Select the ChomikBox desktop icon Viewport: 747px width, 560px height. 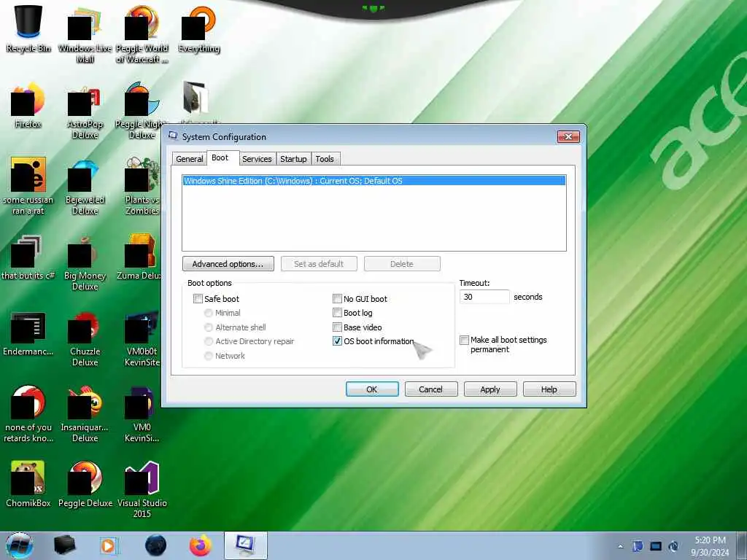coord(28,483)
